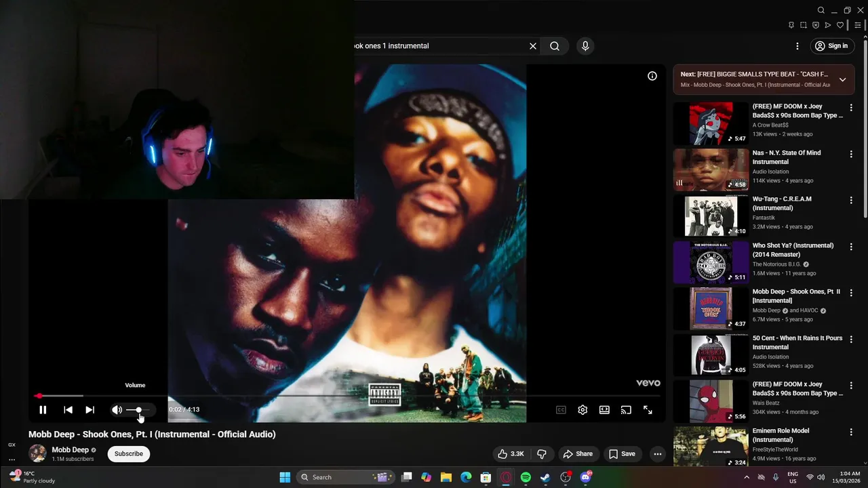This screenshot has width=868, height=488.
Task: Open options for Wu-Tang C.R.E.A.M video
Action: point(851,200)
